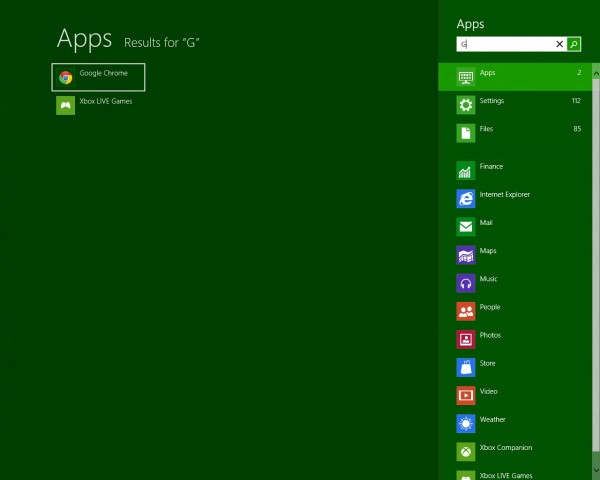Select the Files scope label

[486, 129]
